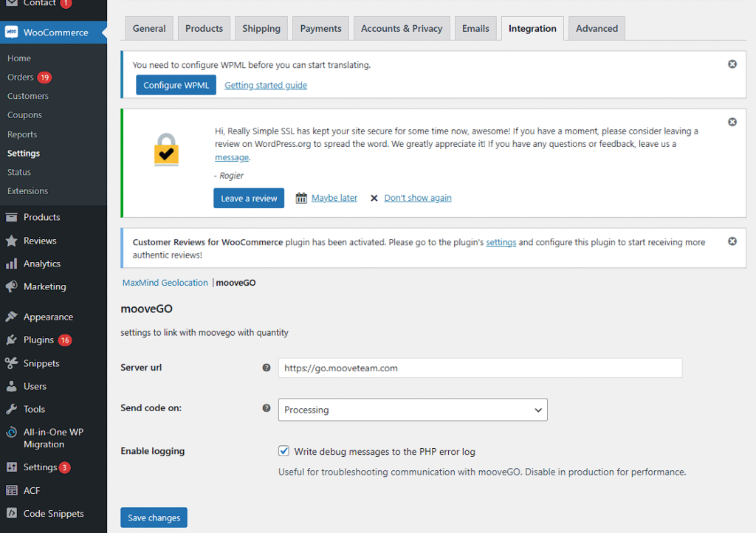Open the Send code on dropdown
Viewport: 756px width, 533px height.
(413, 410)
